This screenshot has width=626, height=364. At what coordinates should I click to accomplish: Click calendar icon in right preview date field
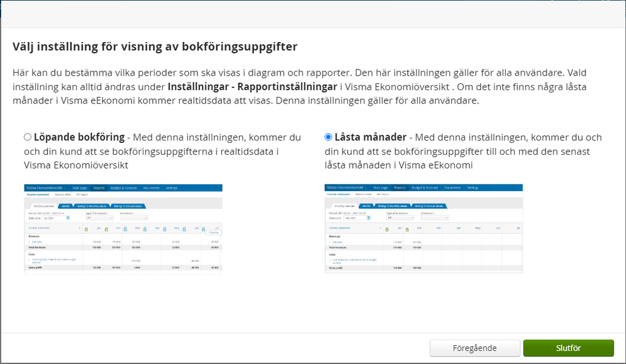click(x=368, y=218)
